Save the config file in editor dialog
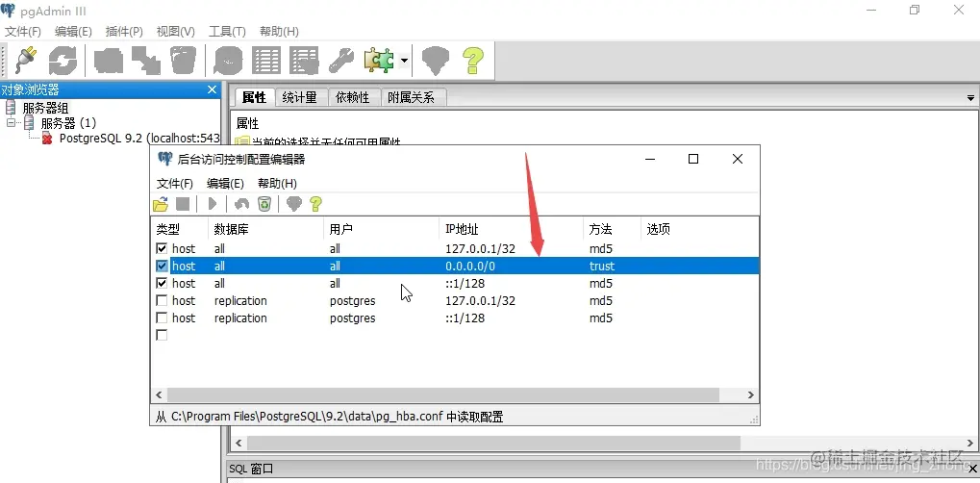This screenshot has width=980, height=483. (x=183, y=203)
